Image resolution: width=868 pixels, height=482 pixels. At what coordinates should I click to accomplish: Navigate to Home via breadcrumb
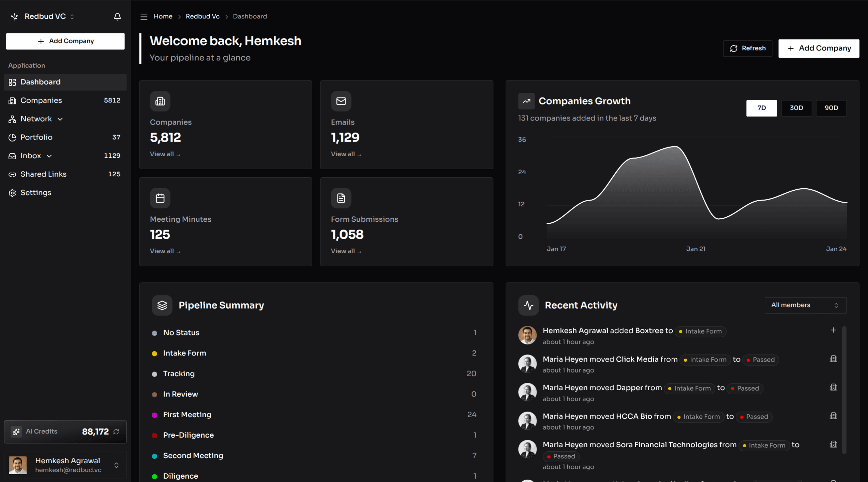click(163, 16)
